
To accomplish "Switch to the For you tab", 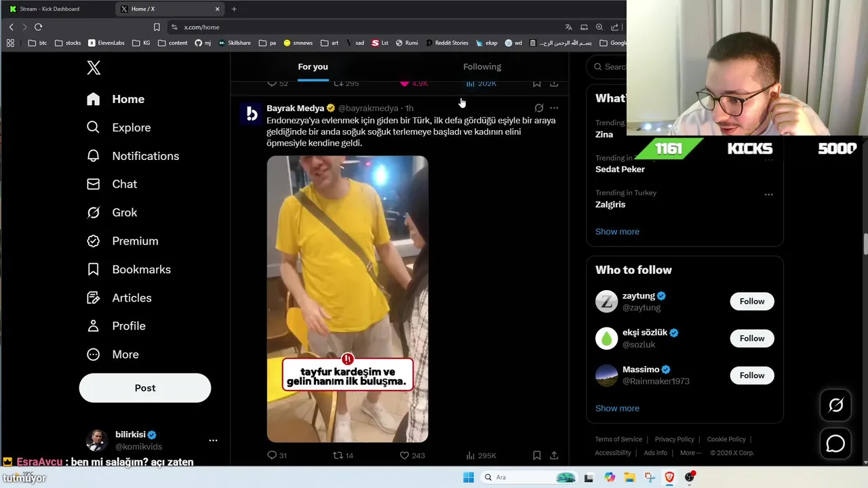I will (x=313, y=66).
